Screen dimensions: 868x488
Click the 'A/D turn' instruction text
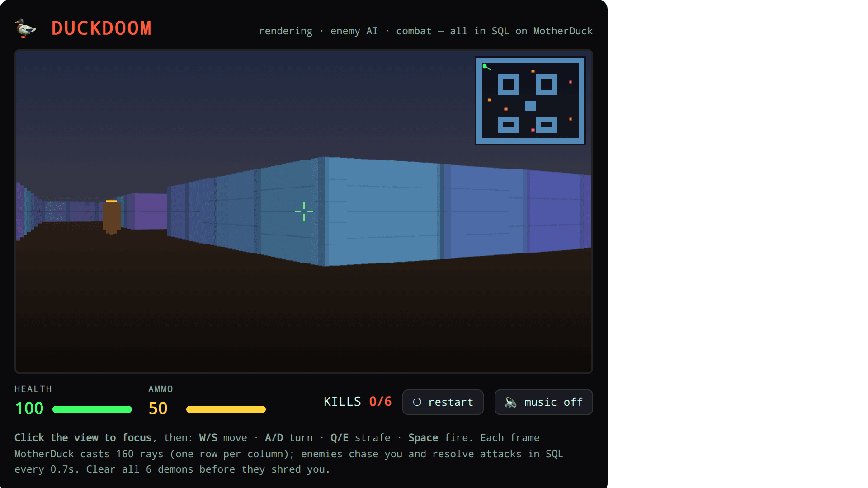[x=289, y=438]
